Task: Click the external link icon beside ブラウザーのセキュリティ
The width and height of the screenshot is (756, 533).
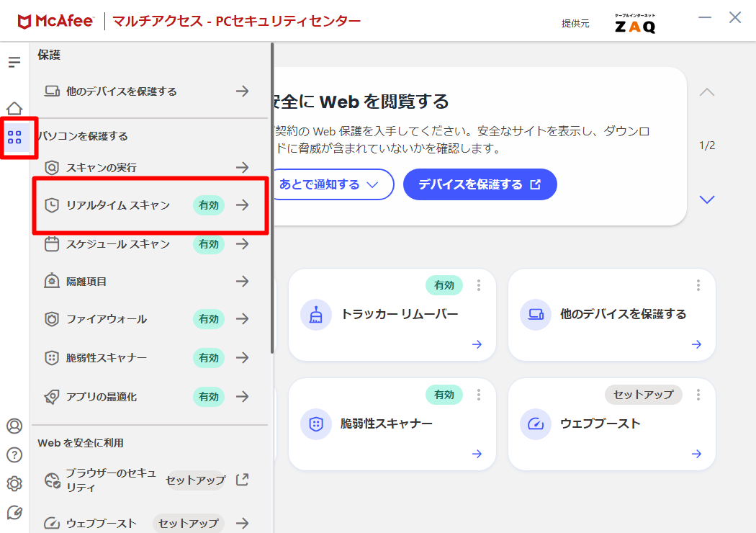Action: click(242, 480)
